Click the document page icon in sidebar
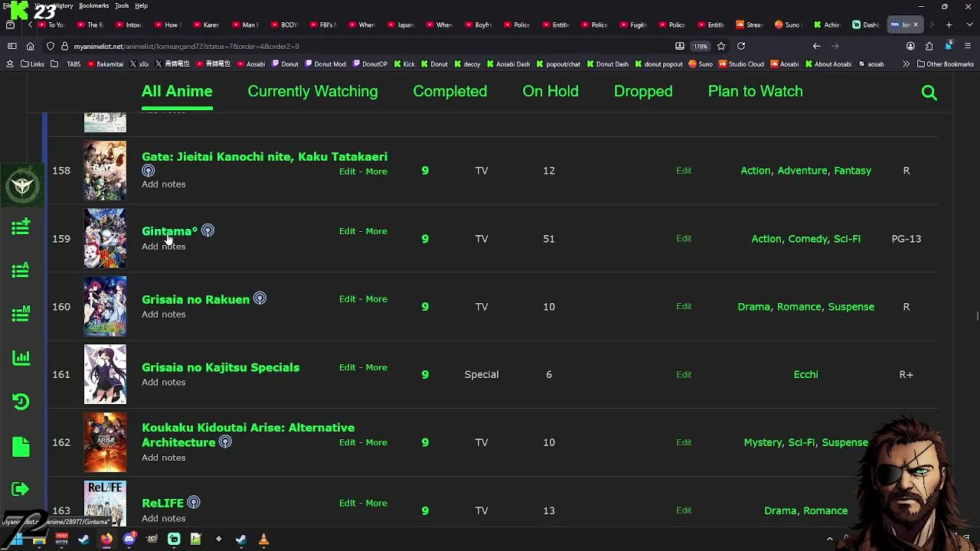 [x=21, y=446]
